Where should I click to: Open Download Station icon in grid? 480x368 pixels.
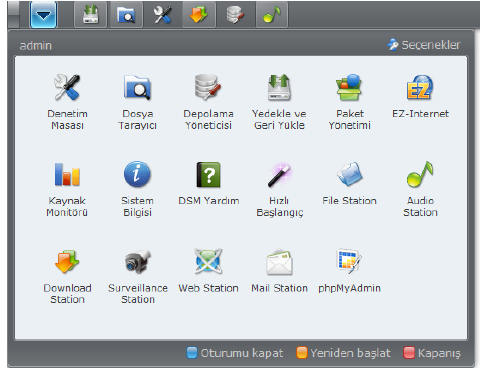[x=67, y=262]
